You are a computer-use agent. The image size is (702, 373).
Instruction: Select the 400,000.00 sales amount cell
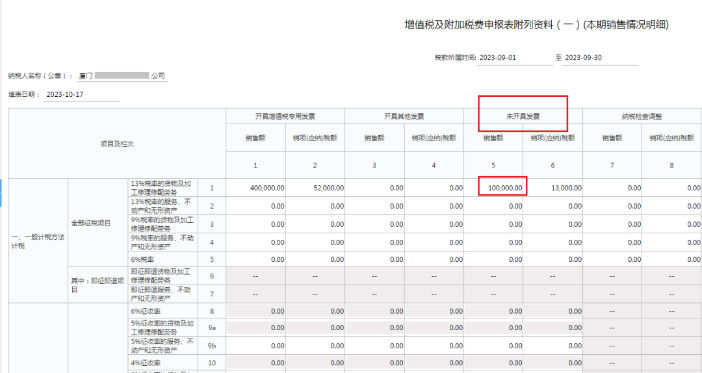point(256,188)
